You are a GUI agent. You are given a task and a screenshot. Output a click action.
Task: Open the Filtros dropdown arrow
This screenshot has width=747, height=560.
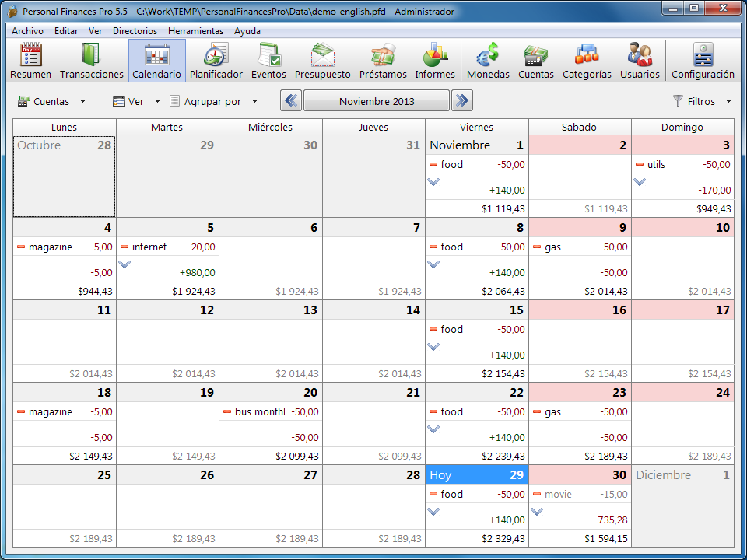click(x=728, y=101)
